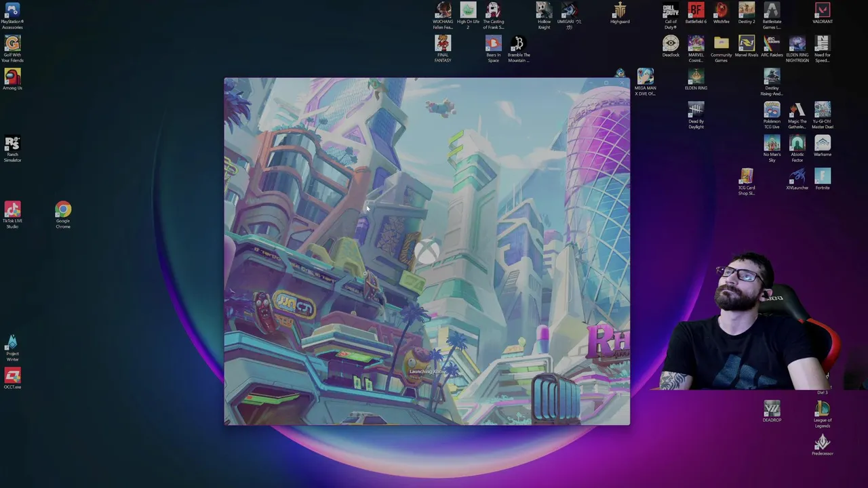Screen dimensions: 868x488
Task: Select the ELDEN RING desktop icon
Action: tap(696, 79)
